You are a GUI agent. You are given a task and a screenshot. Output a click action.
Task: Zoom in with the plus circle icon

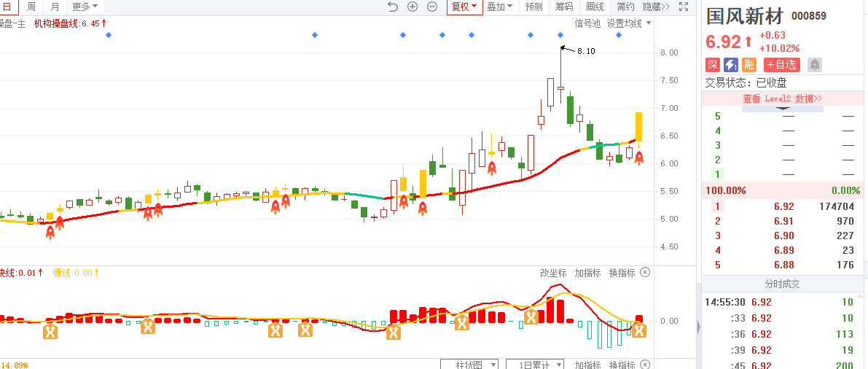pyautogui.click(x=413, y=7)
